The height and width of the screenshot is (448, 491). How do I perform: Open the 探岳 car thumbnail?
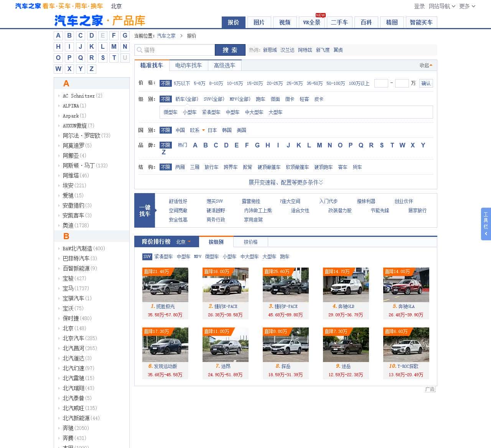pos(286,345)
